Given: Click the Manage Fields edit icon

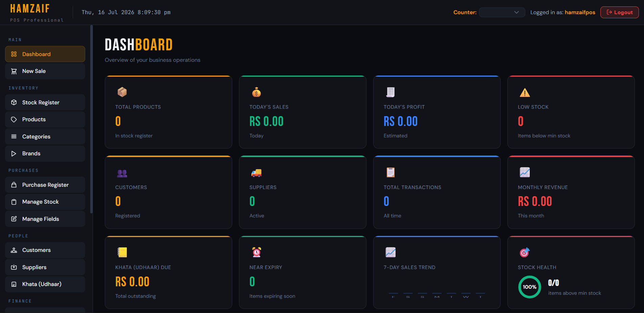Looking at the screenshot, I should (14, 219).
